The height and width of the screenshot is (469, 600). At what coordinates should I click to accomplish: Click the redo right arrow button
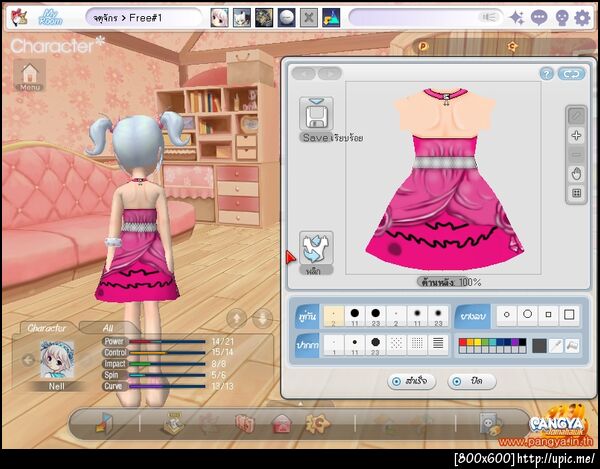(x=330, y=73)
